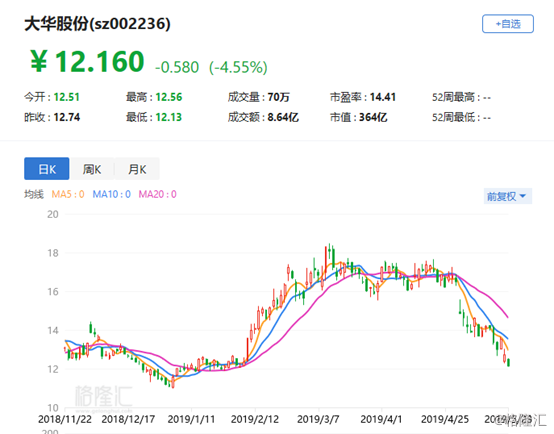Image resolution: width=554 pixels, height=434 pixels.
Task: Switch to the 月K monthly chart tab
Action: tap(137, 169)
